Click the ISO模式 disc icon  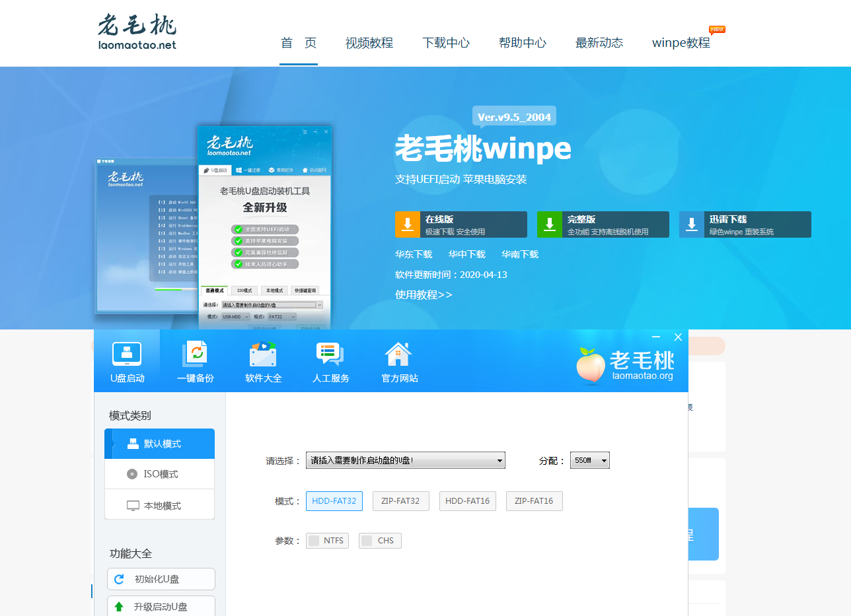pos(132,474)
